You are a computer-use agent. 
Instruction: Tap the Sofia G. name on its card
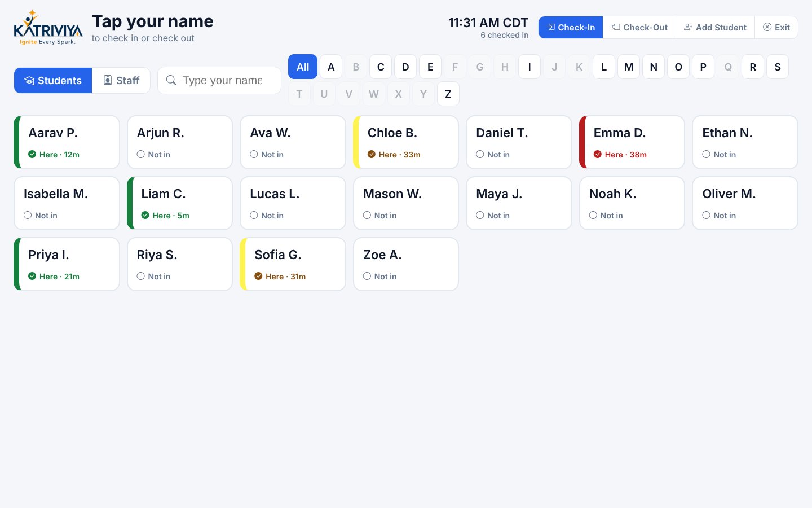pos(278,255)
